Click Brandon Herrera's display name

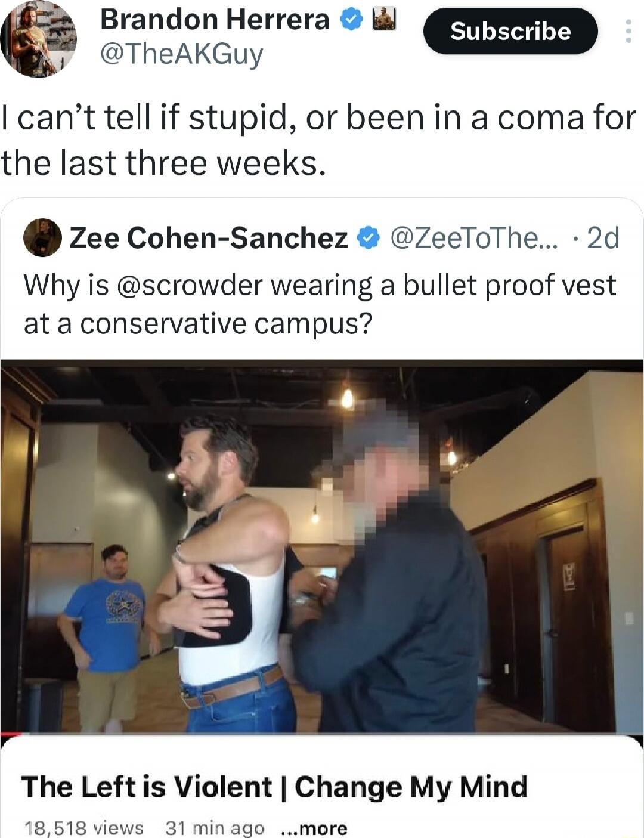pyautogui.click(x=215, y=20)
